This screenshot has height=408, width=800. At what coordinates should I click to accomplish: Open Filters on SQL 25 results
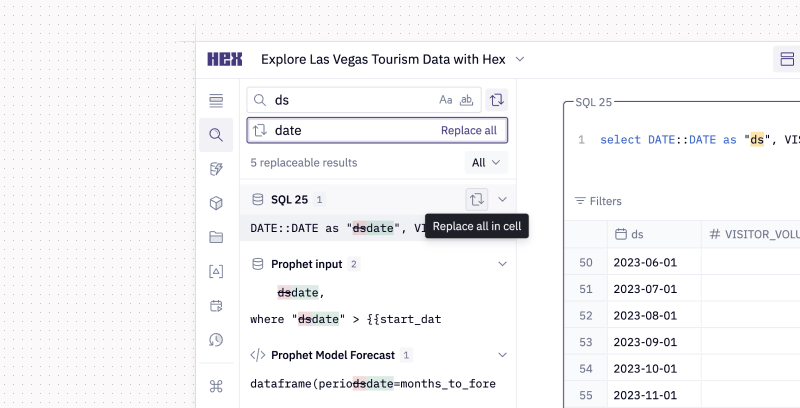(x=598, y=201)
